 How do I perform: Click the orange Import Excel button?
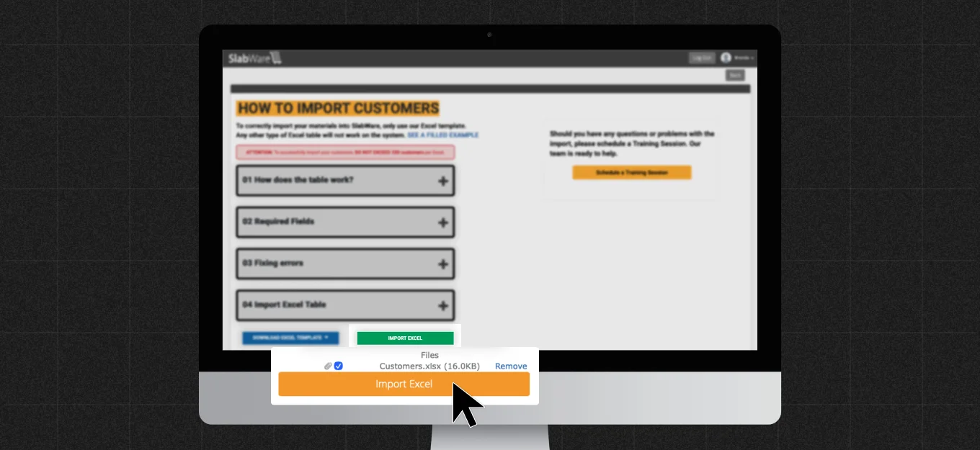click(x=404, y=384)
